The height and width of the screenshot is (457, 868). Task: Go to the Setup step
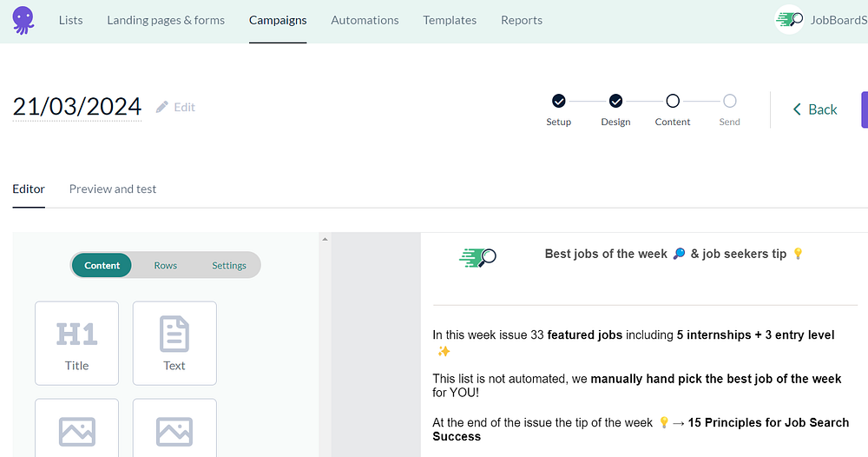[558, 102]
